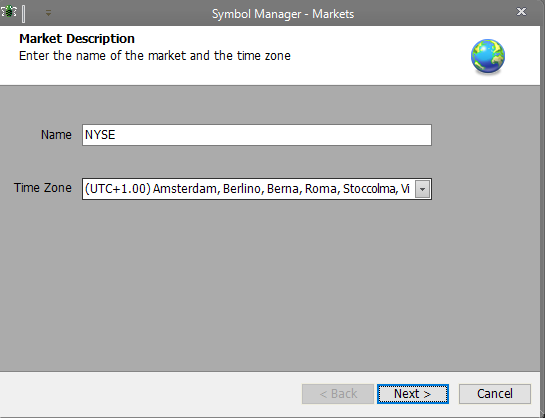
Task: Expand the Time Zone dropdown arrow
Action: (422, 189)
